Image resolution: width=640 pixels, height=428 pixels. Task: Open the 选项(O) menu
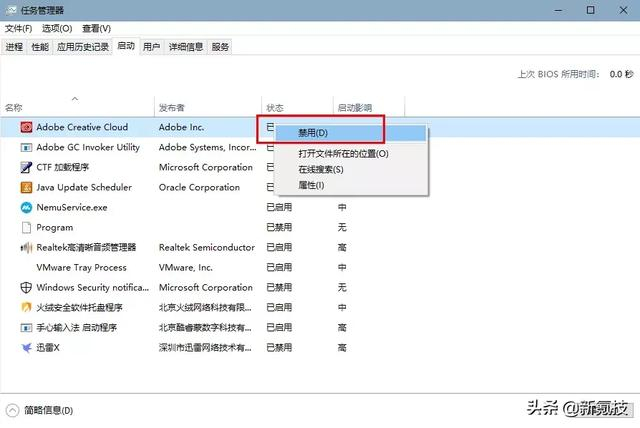click(57, 29)
